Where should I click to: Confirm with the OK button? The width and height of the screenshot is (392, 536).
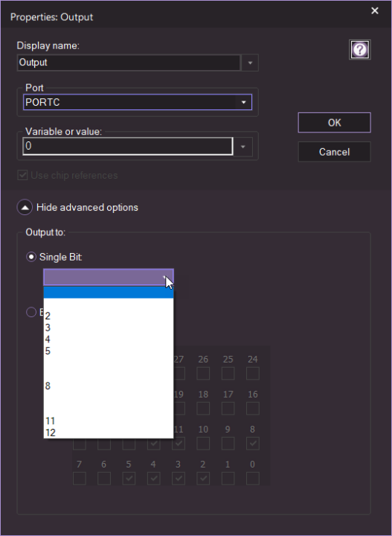[334, 122]
